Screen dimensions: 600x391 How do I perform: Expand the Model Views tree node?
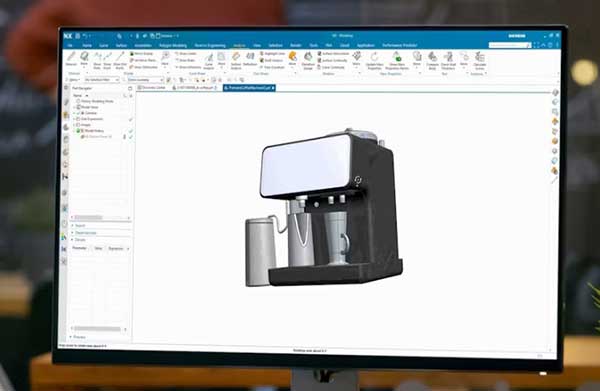click(75, 107)
